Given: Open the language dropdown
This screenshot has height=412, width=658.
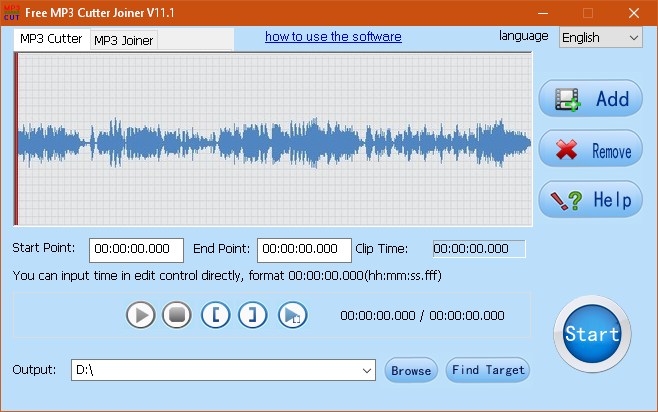Looking at the screenshot, I should pyautogui.click(x=600, y=37).
